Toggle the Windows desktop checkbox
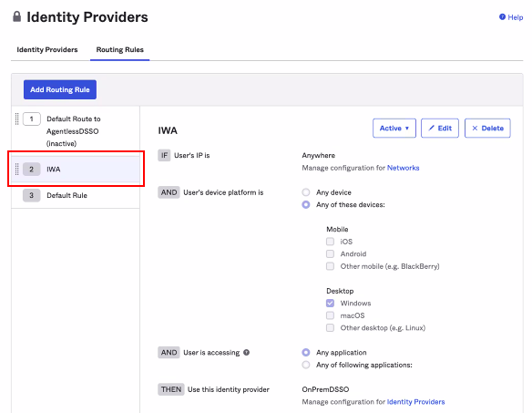Screen dimensions: 532x413 click(x=330, y=303)
